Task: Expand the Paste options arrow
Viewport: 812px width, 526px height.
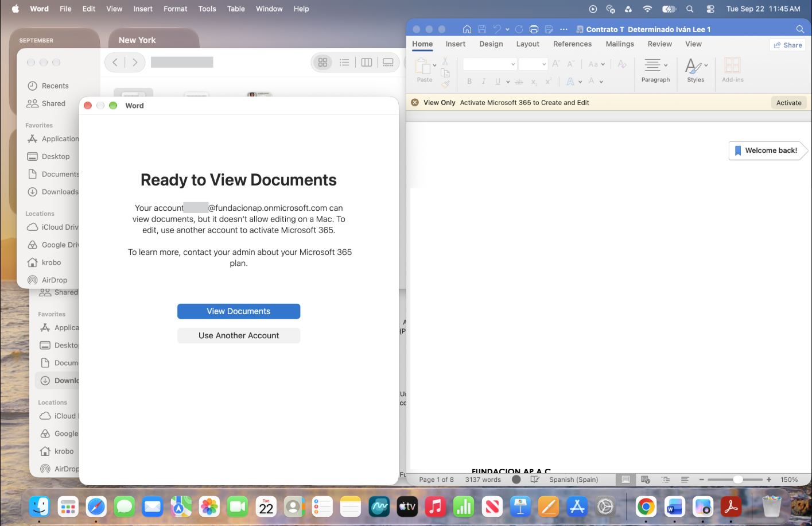Action: click(434, 65)
